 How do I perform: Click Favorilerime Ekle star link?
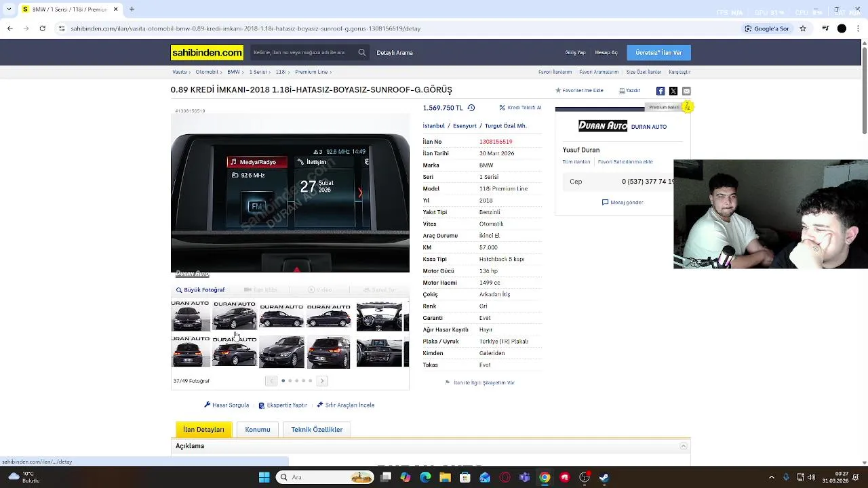(579, 91)
